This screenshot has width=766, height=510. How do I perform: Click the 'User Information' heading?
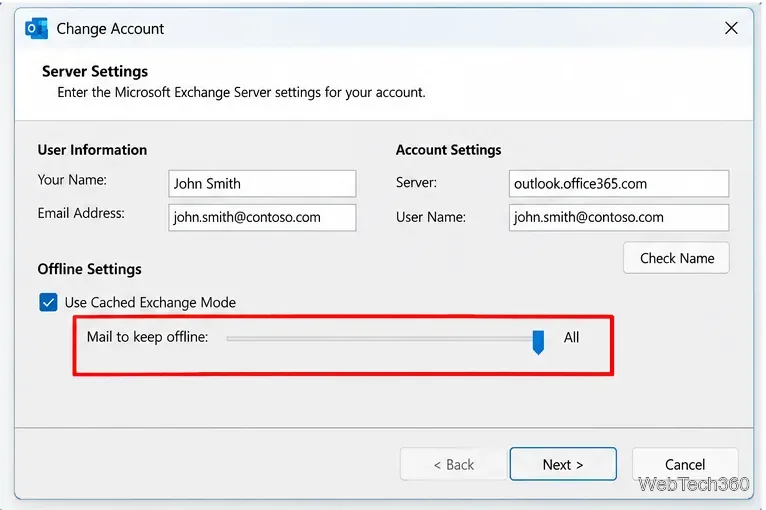point(92,150)
